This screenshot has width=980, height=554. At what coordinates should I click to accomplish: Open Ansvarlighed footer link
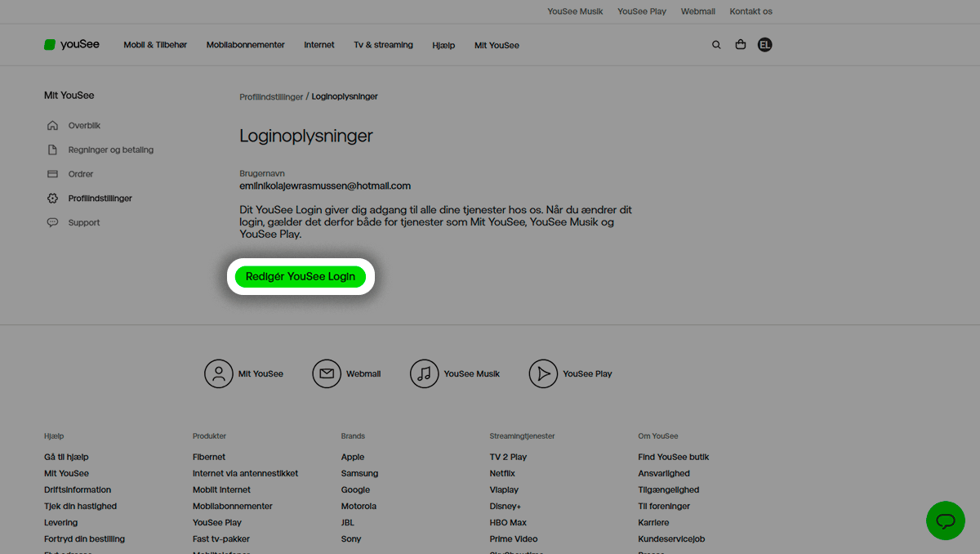tap(664, 473)
